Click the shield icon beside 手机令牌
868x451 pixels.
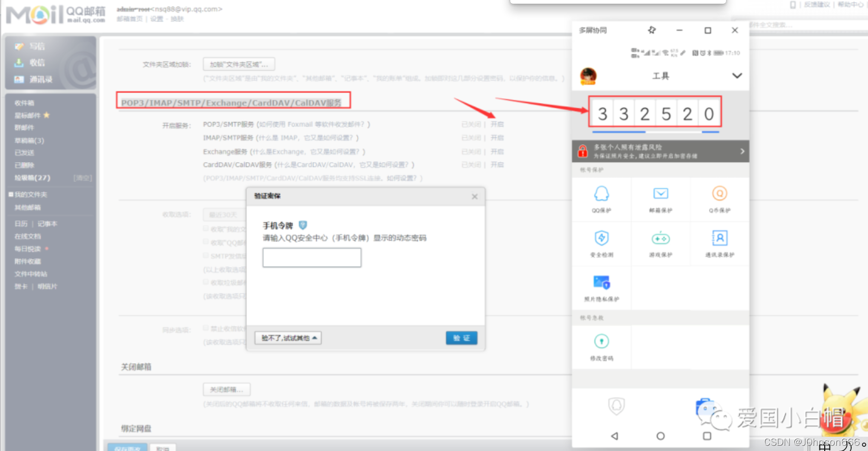point(303,225)
